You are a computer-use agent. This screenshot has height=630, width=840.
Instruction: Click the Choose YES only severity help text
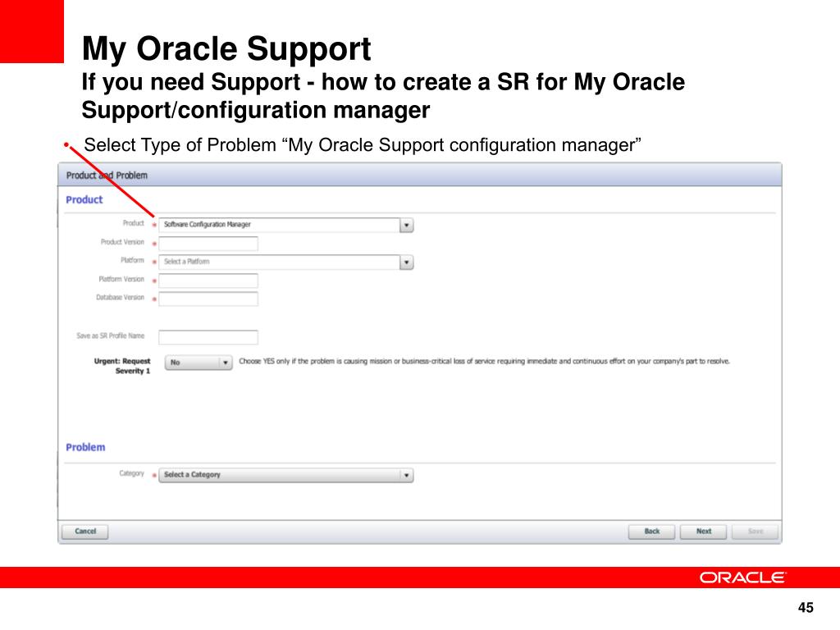pos(484,362)
